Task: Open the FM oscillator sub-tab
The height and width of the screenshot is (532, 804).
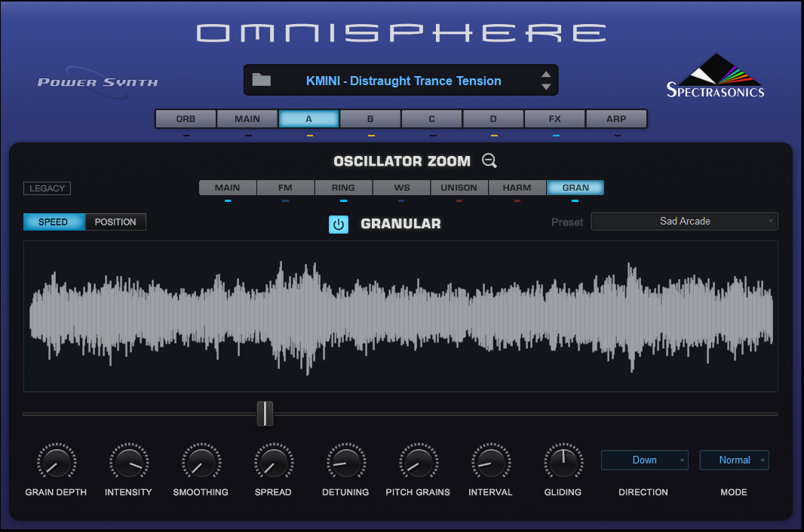Action: 285,188
